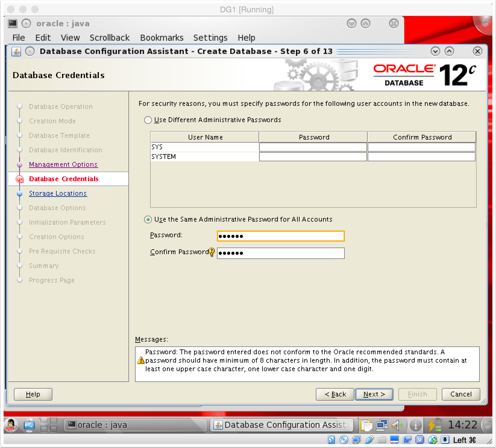
Task: Click VirtualBox display status icon
Action: pyautogui.click(x=394, y=440)
